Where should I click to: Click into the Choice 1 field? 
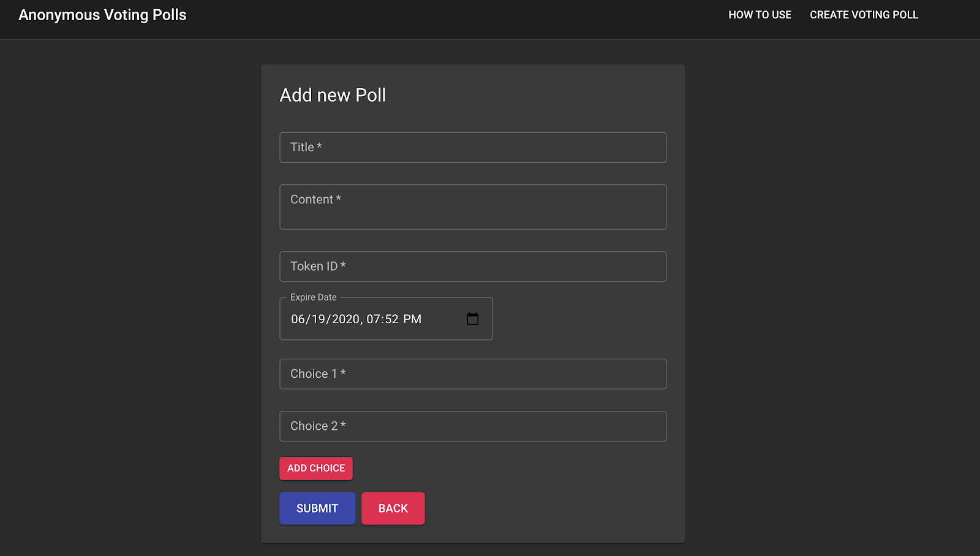point(473,374)
